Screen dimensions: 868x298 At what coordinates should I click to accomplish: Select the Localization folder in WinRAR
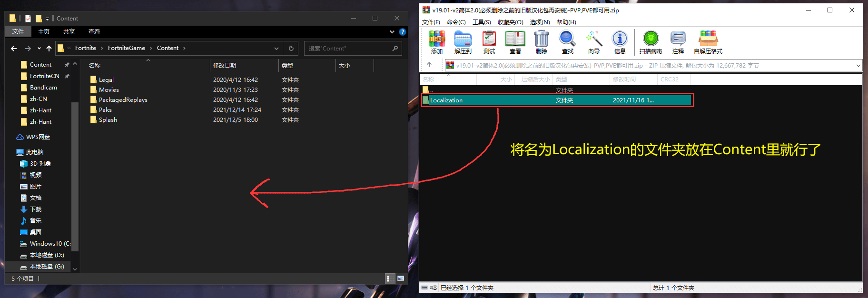[x=556, y=100]
